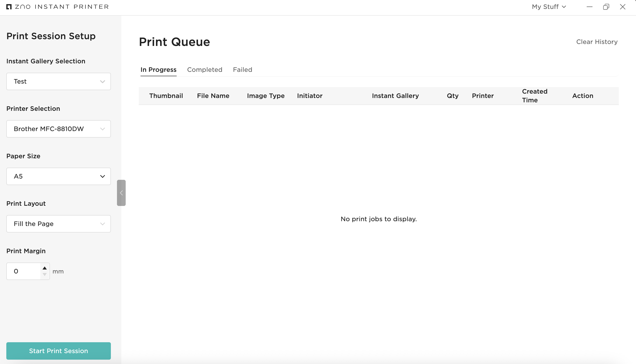Collapse the Print Session Setup panel
This screenshot has width=636, height=364.
(x=121, y=192)
